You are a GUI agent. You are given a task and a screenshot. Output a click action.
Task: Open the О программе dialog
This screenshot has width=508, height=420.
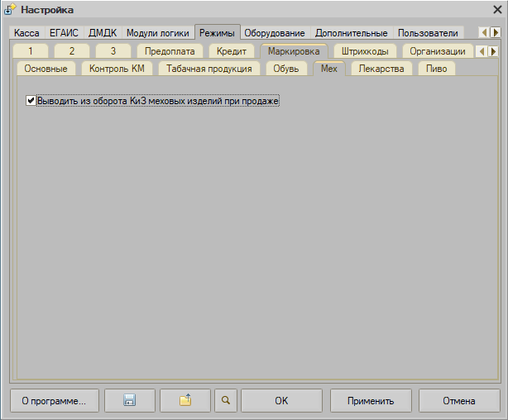pos(54,400)
